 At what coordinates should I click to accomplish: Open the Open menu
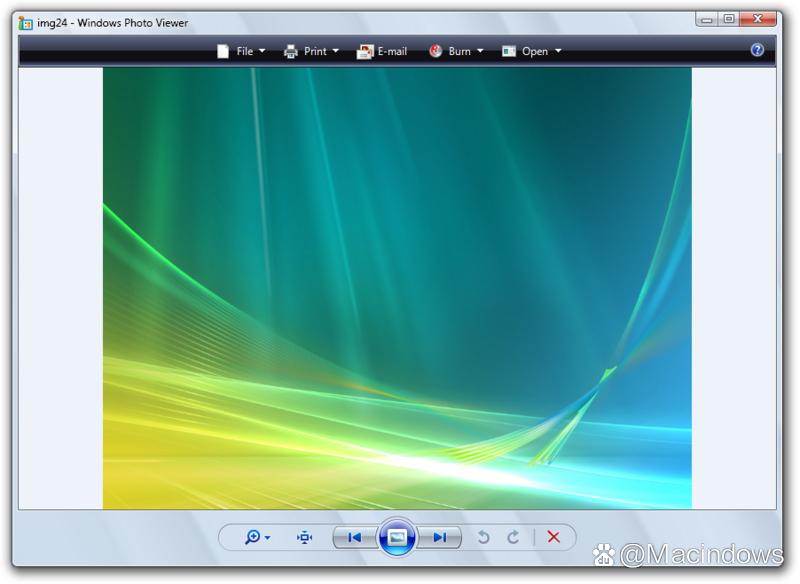tap(531, 52)
